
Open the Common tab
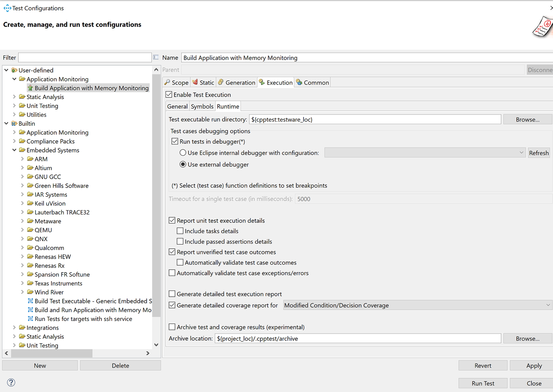pos(312,83)
